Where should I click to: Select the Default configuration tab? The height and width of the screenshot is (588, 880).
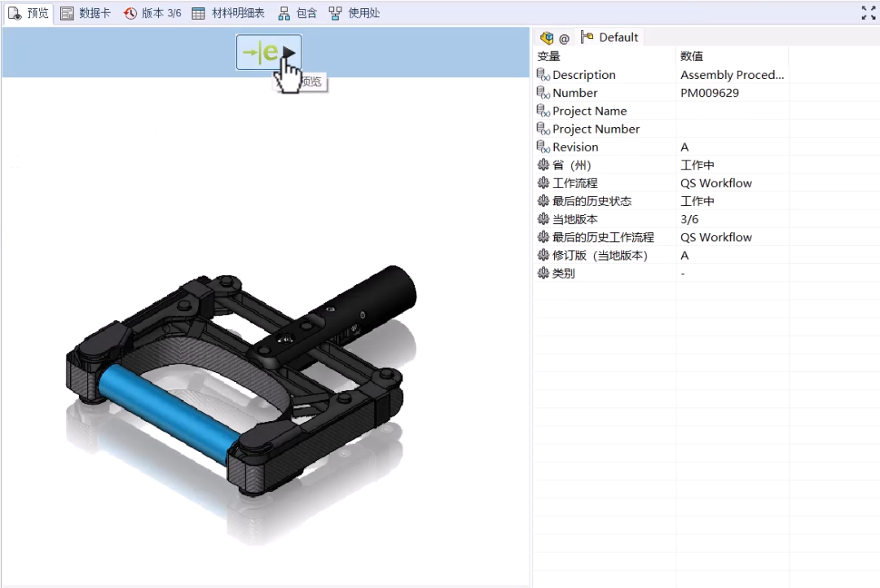[x=610, y=37]
